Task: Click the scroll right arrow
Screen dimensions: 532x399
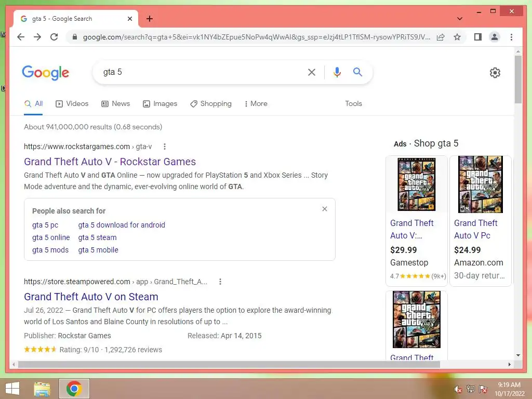Action: coord(509,364)
